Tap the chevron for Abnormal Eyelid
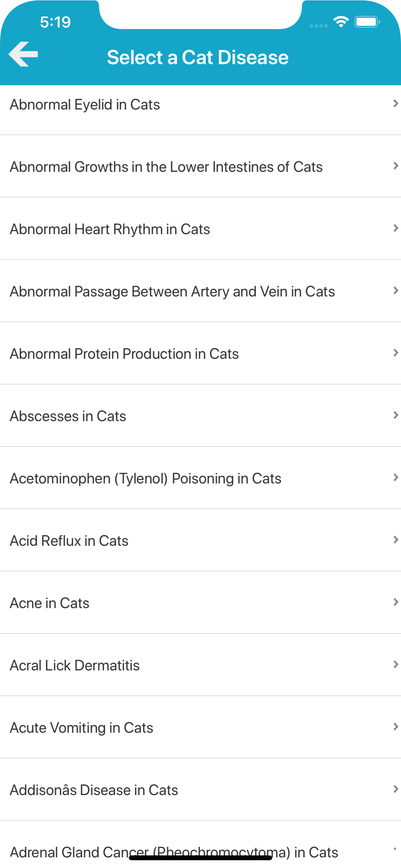Viewport: 401px width, 868px height. point(396,103)
